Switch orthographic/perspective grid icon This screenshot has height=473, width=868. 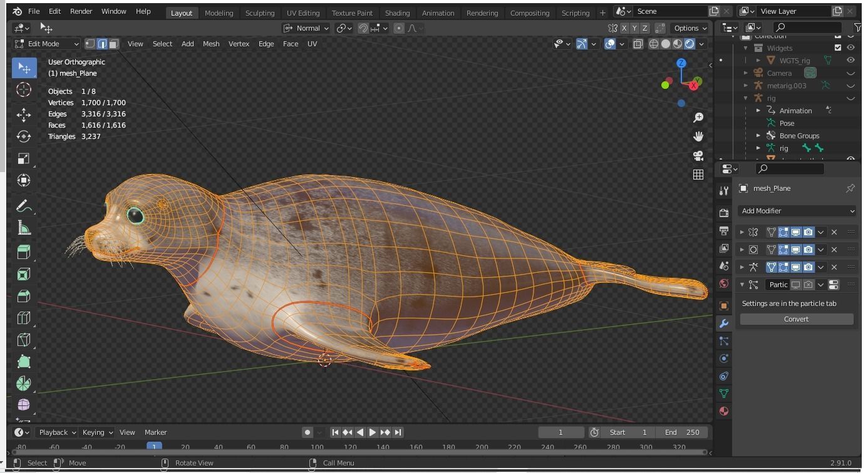tap(698, 175)
